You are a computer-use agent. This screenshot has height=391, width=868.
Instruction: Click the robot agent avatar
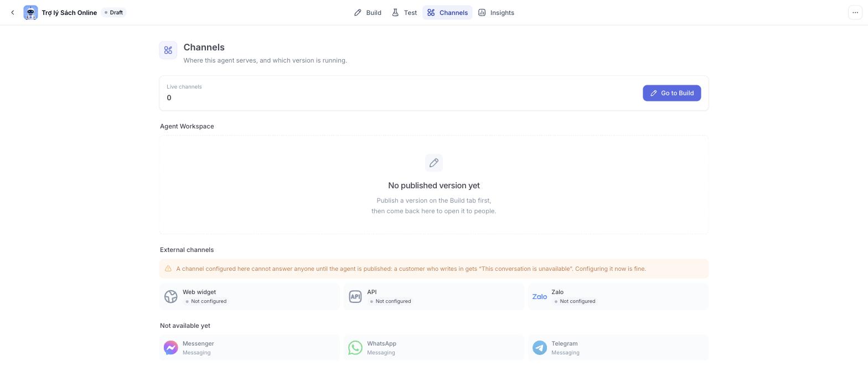point(30,13)
